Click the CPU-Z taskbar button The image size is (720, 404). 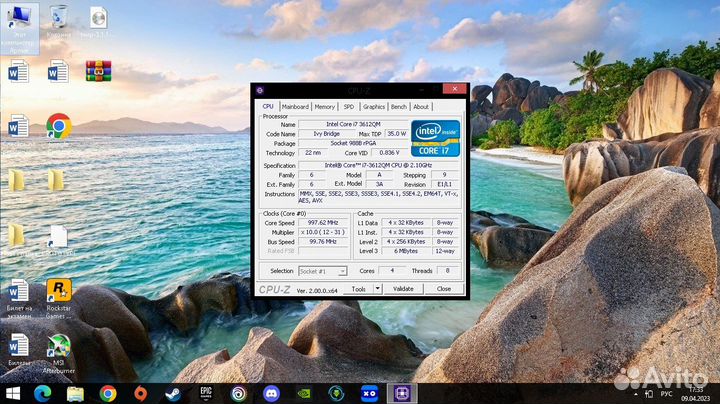(x=402, y=393)
